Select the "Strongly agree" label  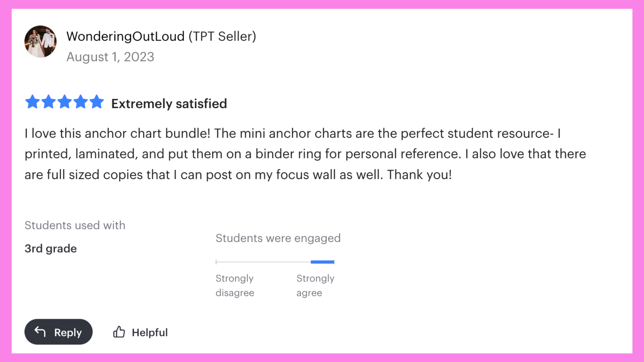[315, 286]
